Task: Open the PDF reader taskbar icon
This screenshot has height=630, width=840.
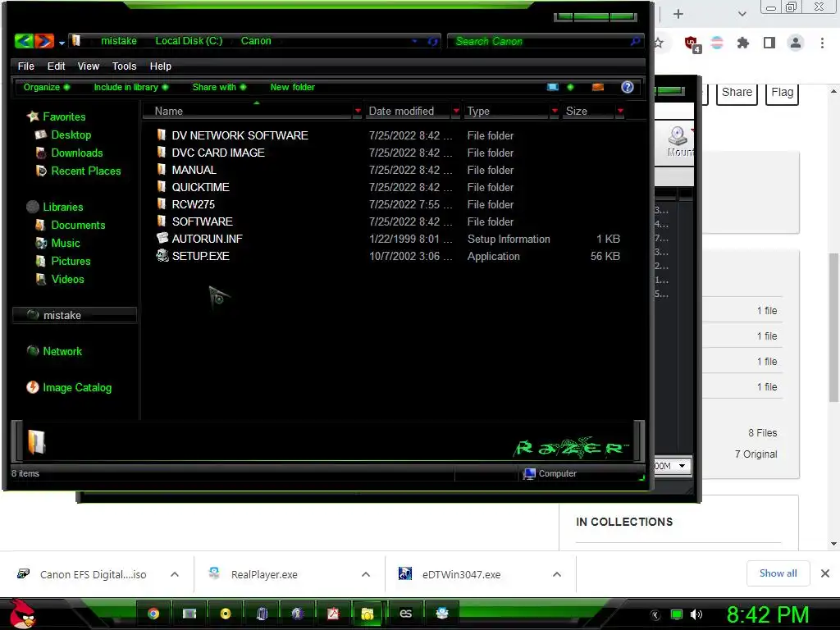Action: (333, 614)
